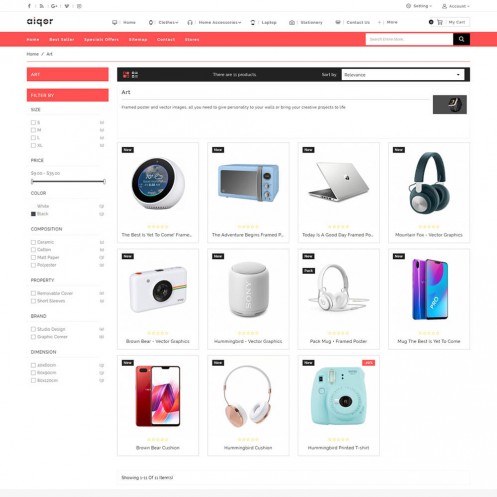The image size is (497, 497).
Task: Tick the Studio Design brand checkbox
Action: [x=33, y=329]
